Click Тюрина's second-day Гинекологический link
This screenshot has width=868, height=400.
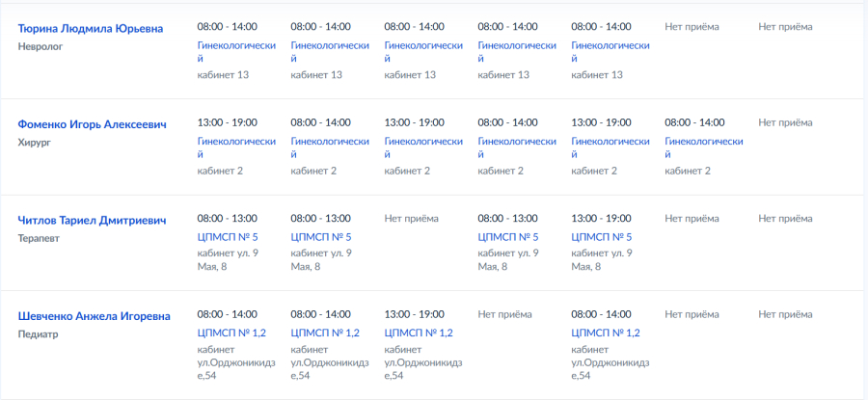click(330, 52)
